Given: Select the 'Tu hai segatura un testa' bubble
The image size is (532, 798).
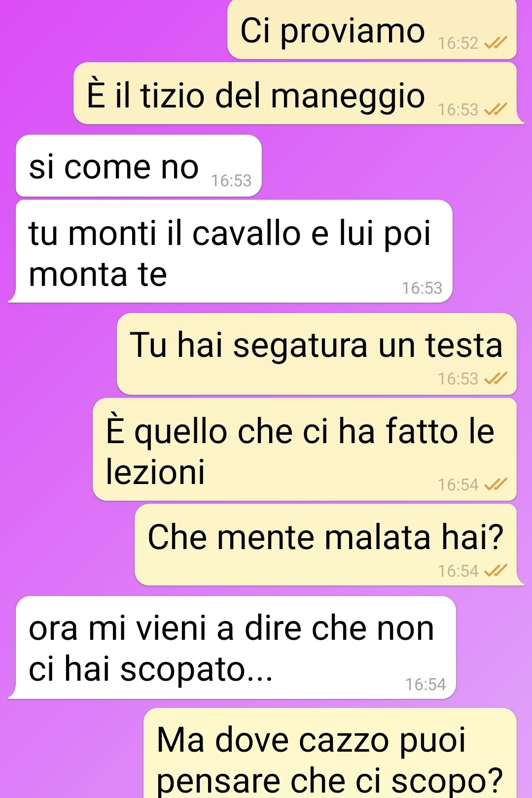Looking at the screenshot, I should point(317,354).
